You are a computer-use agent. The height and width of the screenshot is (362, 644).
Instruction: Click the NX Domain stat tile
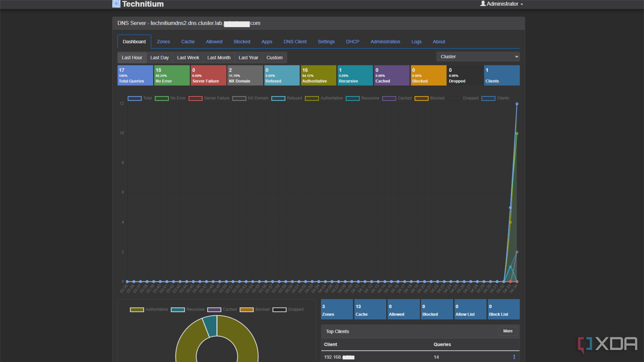[x=245, y=75]
